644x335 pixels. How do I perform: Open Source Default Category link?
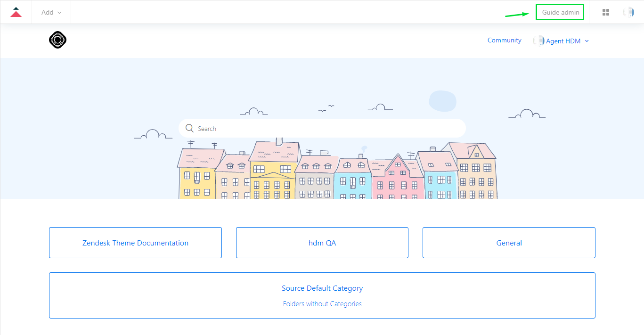click(x=322, y=288)
